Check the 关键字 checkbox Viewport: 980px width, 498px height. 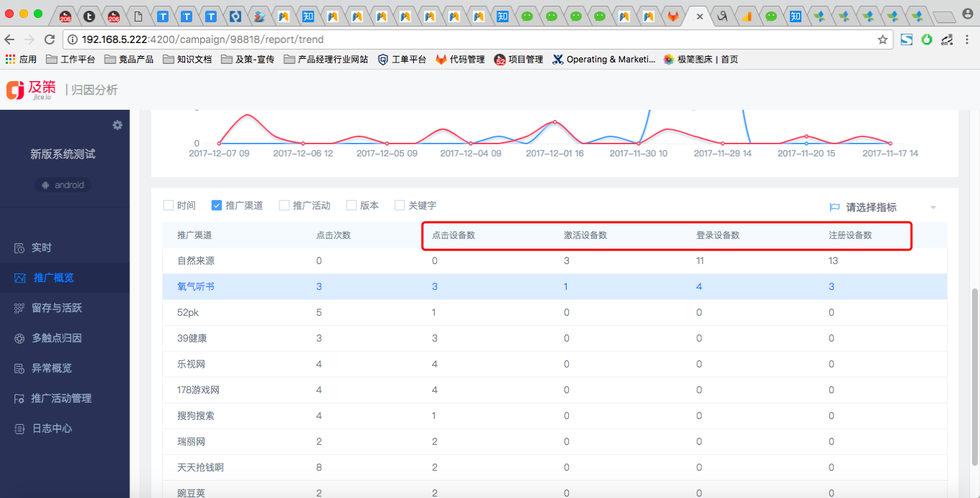pyautogui.click(x=400, y=205)
